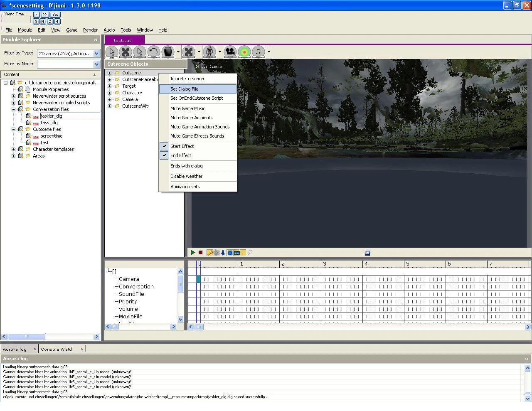Select the Conversation track in timeline list
532x411 pixels.
click(x=136, y=287)
